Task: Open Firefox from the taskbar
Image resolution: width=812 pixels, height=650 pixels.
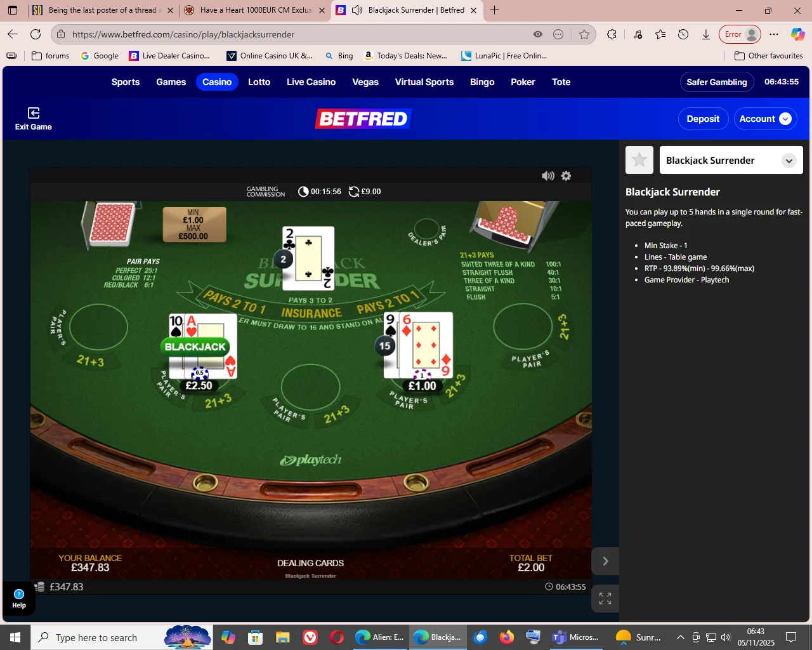Action: point(506,637)
